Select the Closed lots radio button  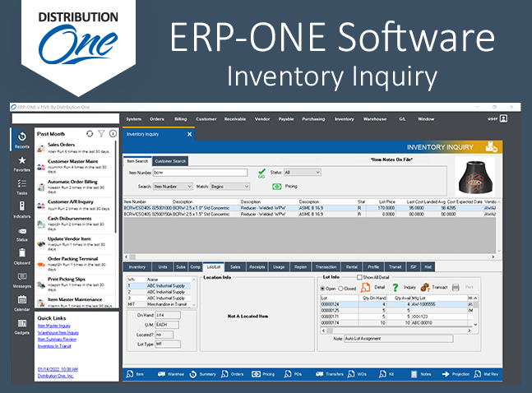click(x=340, y=289)
